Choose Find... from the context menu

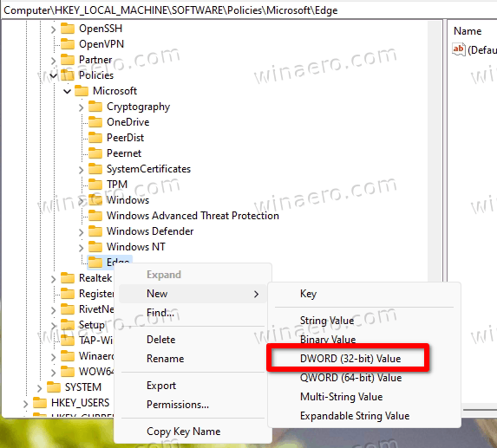coord(193,313)
